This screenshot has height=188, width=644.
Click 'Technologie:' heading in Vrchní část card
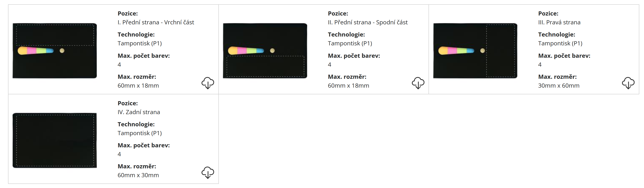136,35
